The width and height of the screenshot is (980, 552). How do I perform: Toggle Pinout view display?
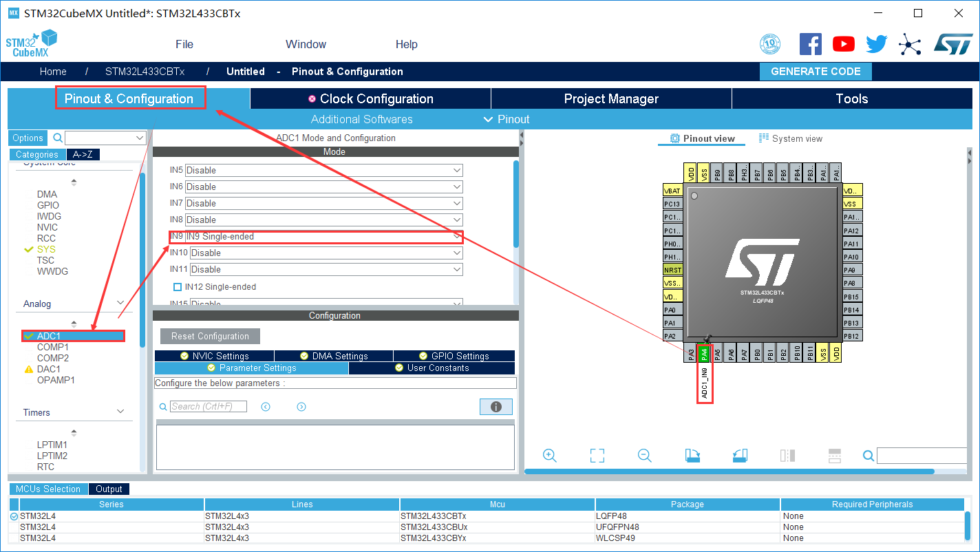coord(701,138)
